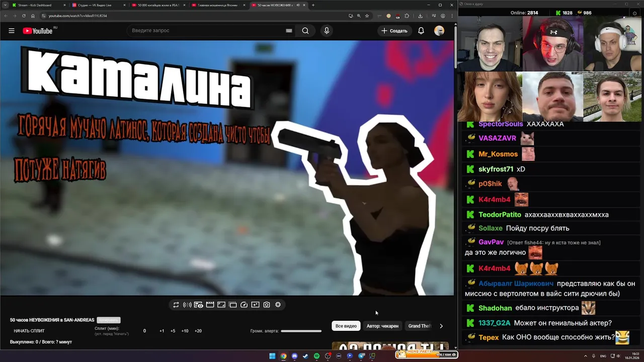Show more filter chips with the right chevron
The width and height of the screenshot is (644, 362).
coord(441,326)
